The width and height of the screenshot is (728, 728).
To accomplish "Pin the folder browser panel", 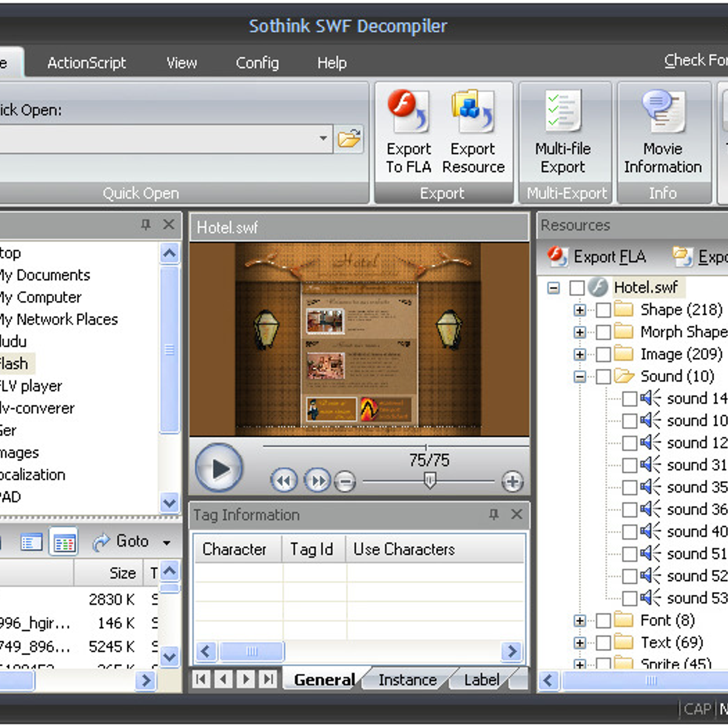I will 146,225.
